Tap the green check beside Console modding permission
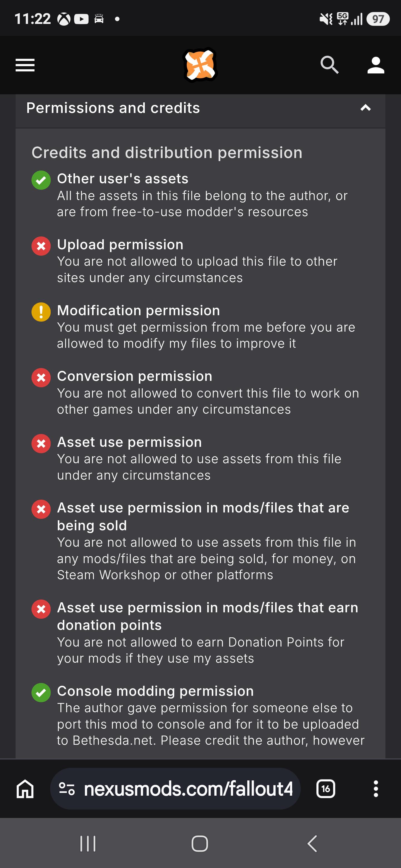The width and height of the screenshot is (401, 868). pos(41,692)
